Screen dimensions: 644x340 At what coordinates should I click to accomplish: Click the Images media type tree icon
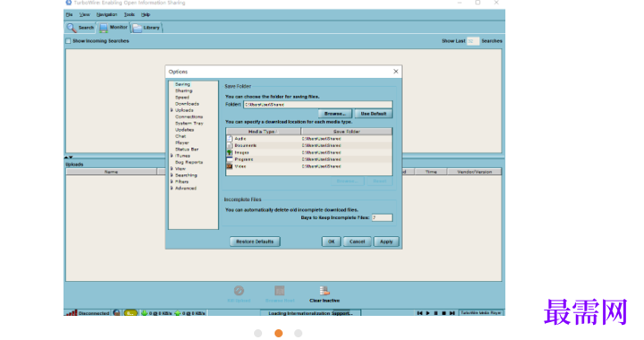tap(230, 152)
